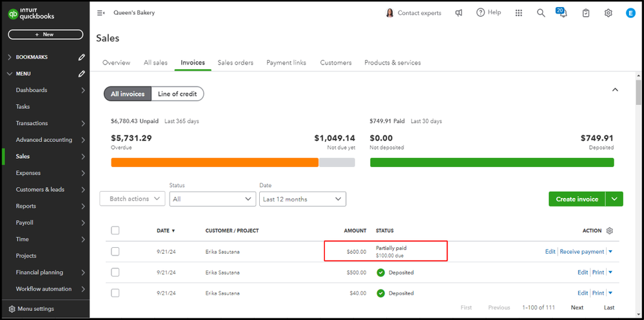This screenshot has width=644, height=320.
Task: Switch to Line of credit toggle
Action: point(177,94)
